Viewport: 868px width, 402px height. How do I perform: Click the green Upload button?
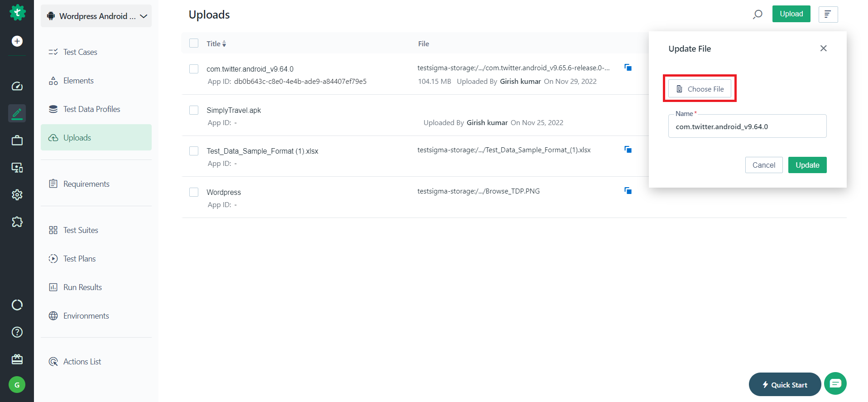pyautogui.click(x=791, y=14)
